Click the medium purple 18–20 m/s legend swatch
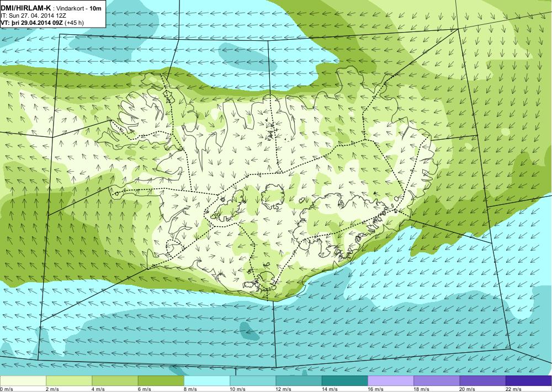 click(437, 381)
